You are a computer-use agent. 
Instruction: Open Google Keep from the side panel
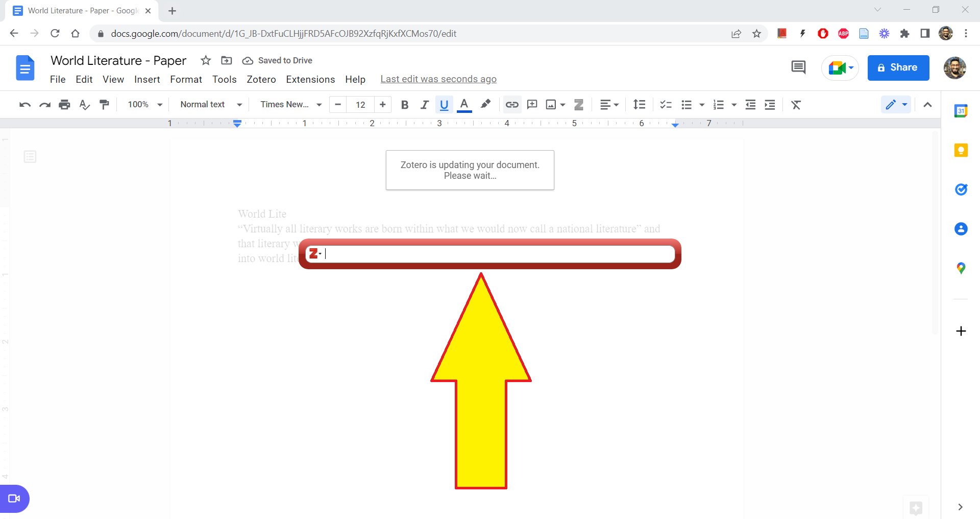point(961,150)
